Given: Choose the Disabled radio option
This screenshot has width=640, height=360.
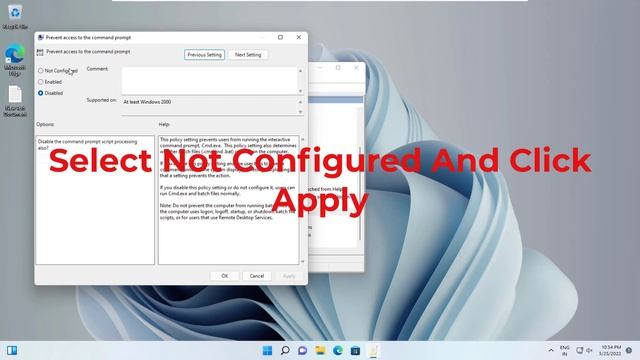Looking at the screenshot, I should coord(40,93).
